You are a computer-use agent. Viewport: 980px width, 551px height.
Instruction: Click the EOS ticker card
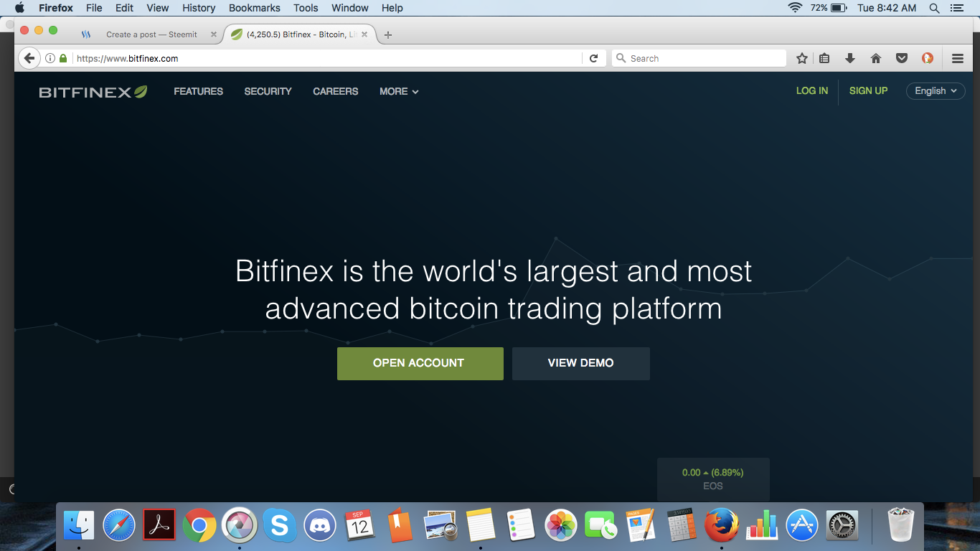pos(713,479)
